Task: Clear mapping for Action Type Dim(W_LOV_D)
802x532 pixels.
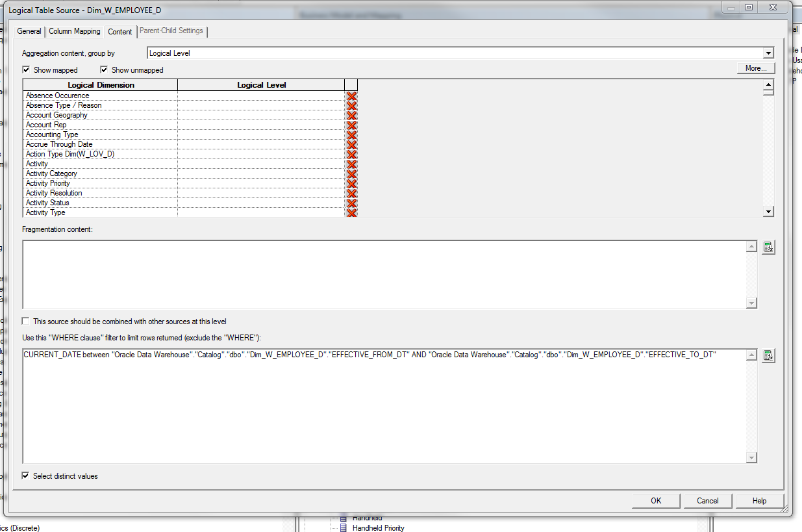Action: pyautogui.click(x=351, y=153)
